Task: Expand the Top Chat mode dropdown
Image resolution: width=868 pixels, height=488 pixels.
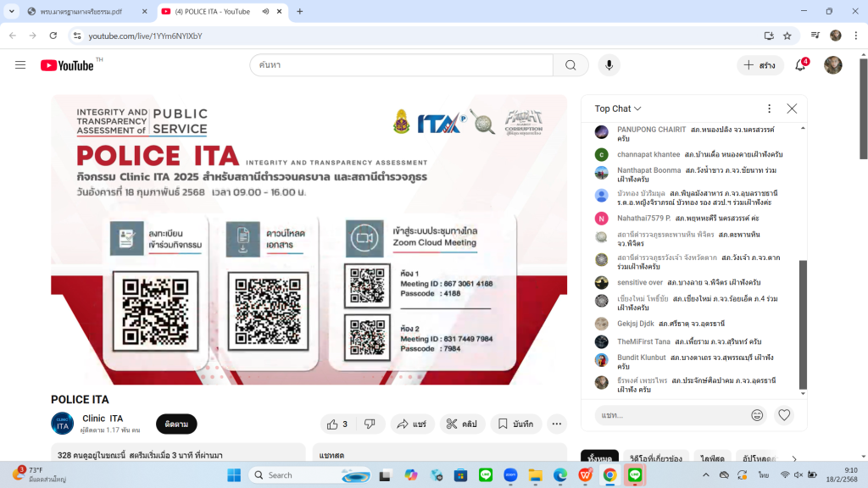Action: pos(618,108)
